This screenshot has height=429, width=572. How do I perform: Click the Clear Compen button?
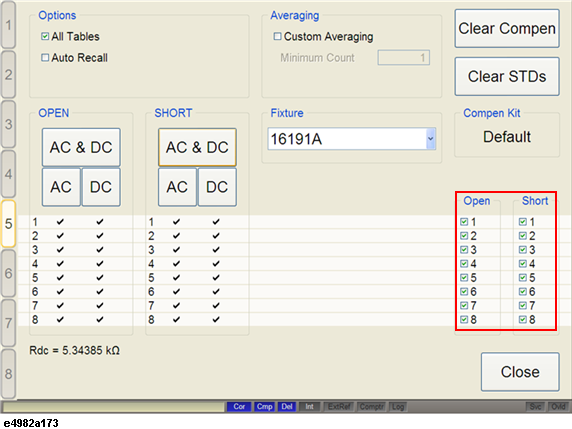click(507, 28)
